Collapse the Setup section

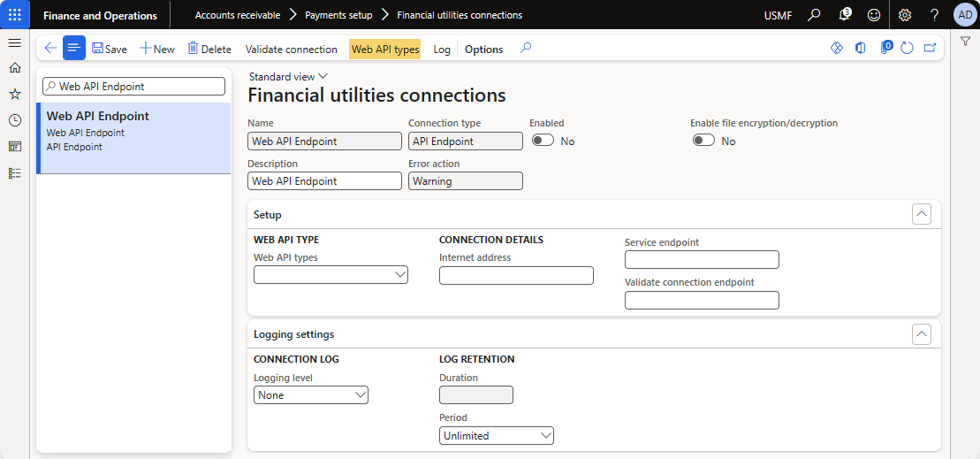coord(921,214)
